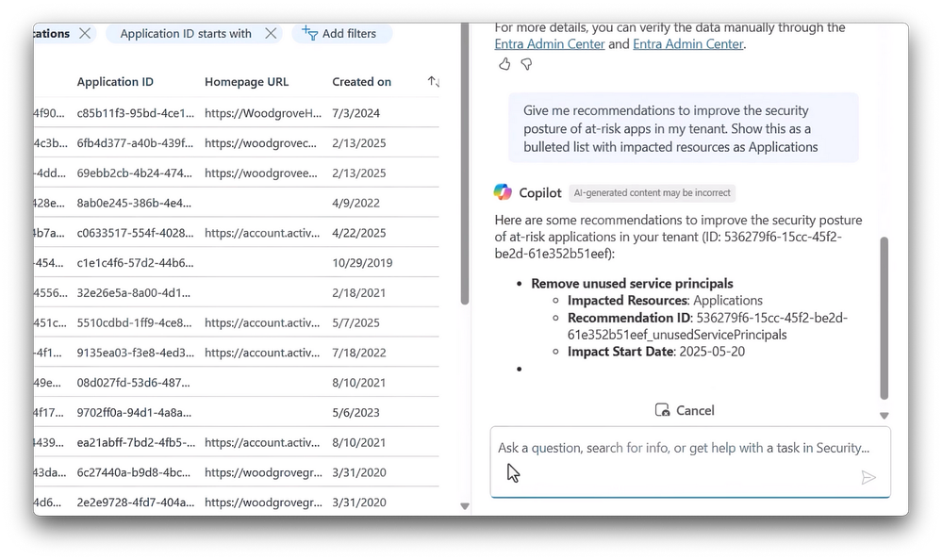The width and height of the screenshot is (942, 560).
Task: Click the thumbs down feedback icon
Action: pos(526,64)
